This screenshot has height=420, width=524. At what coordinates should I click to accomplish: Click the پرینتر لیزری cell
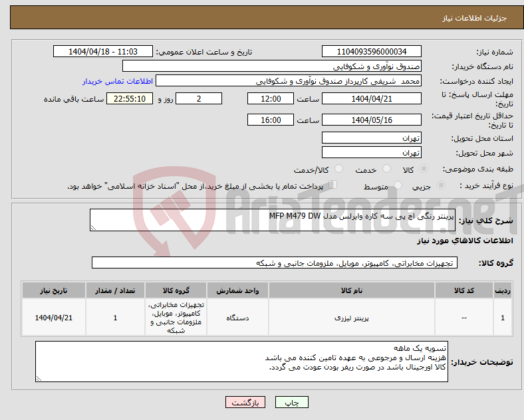pyautogui.click(x=352, y=318)
